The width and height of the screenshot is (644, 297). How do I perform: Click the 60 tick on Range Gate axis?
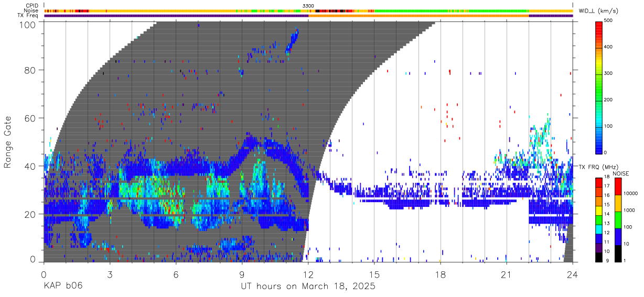coord(30,118)
